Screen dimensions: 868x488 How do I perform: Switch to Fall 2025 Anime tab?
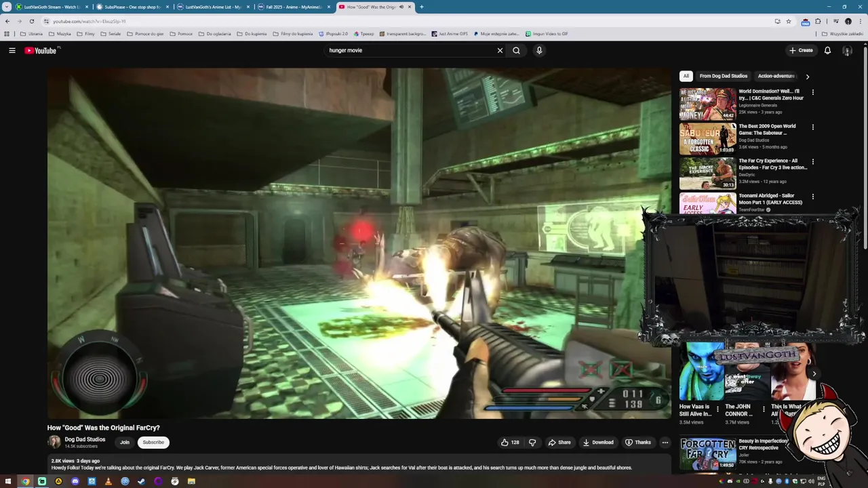(294, 7)
